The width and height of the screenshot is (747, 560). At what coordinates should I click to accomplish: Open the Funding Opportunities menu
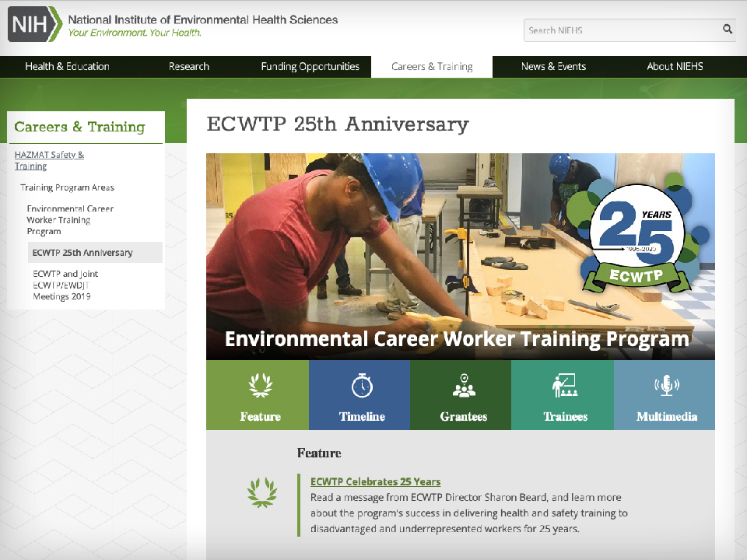point(310,67)
